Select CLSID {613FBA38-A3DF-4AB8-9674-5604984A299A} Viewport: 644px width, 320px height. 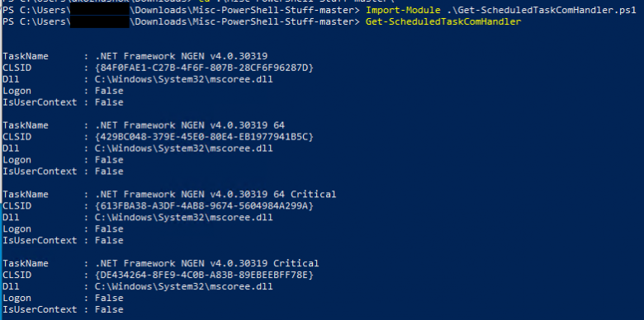pyautogui.click(x=204, y=205)
